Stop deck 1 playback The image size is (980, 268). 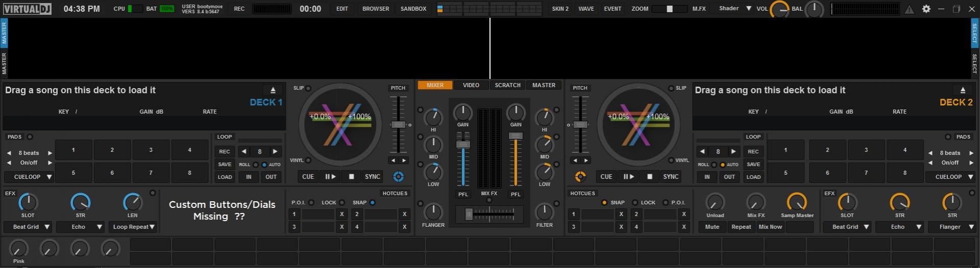tap(351, 177)
